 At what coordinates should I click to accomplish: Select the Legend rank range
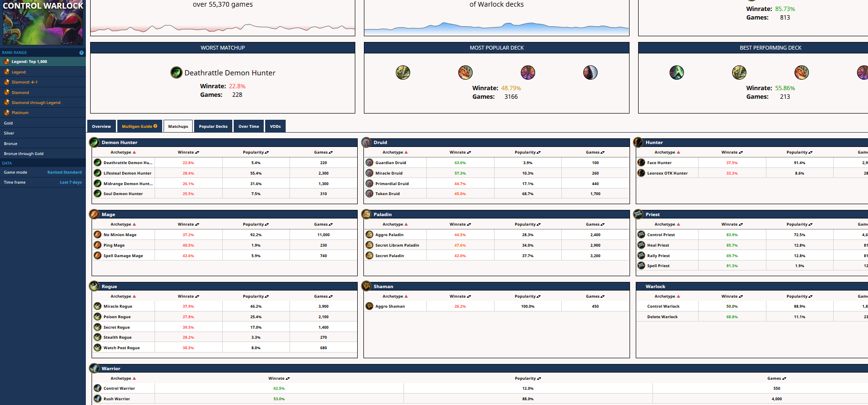click(43, 72)
